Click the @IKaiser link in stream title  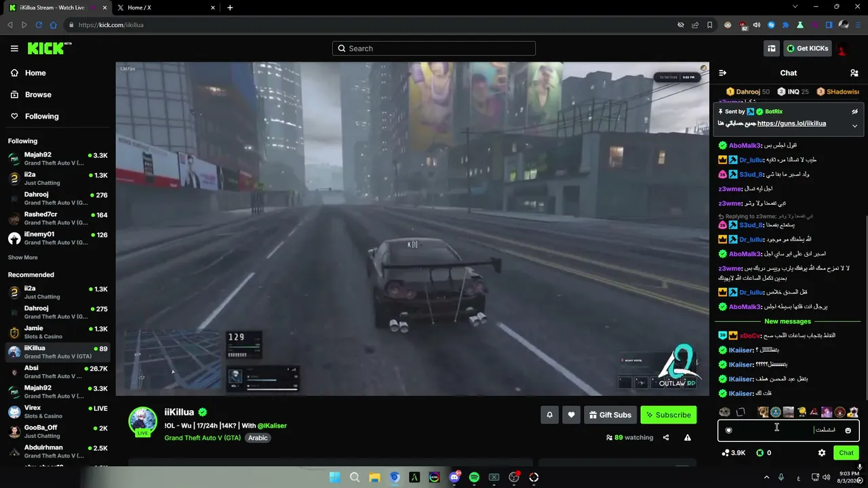tap(272, 426)
